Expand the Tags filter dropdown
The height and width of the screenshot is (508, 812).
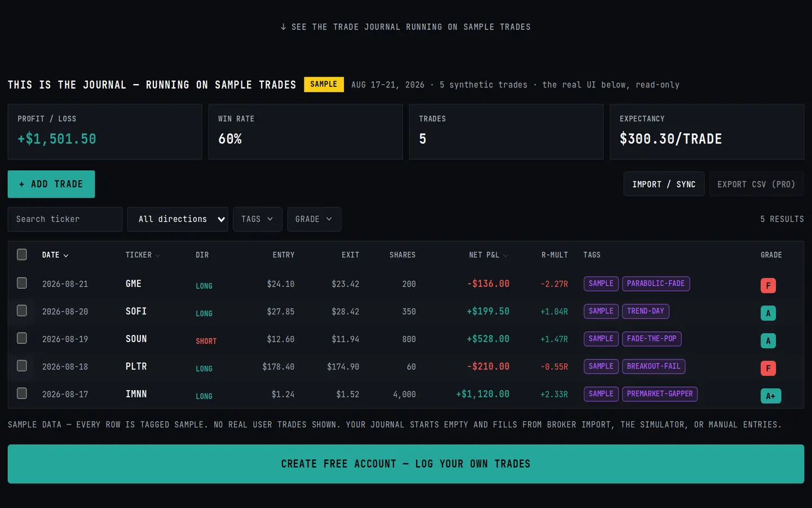point(257,219)
